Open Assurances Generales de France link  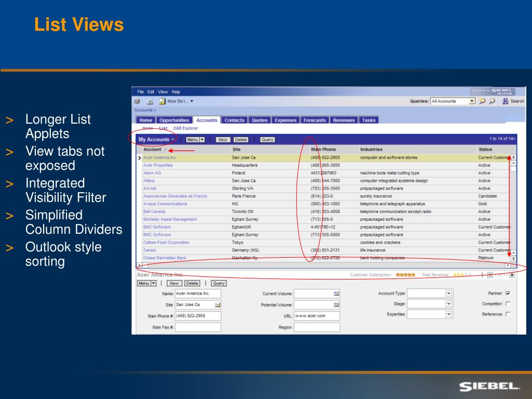click(x=175, y=196)
